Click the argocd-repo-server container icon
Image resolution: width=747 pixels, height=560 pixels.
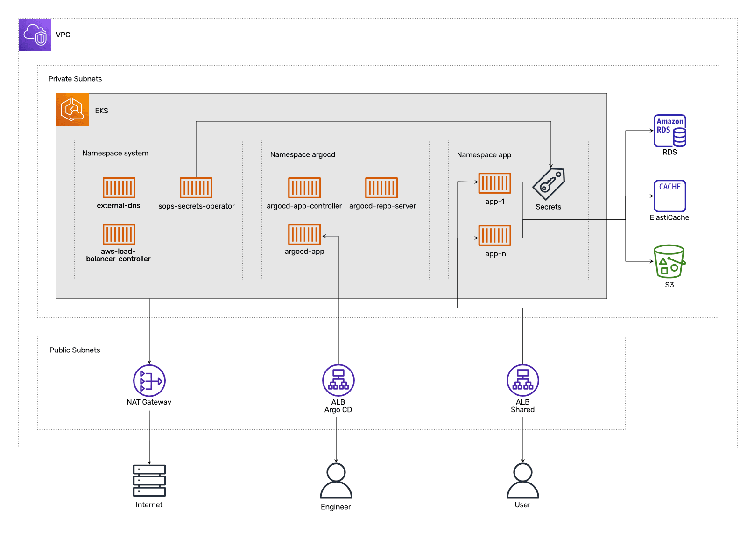coord(381,188)
